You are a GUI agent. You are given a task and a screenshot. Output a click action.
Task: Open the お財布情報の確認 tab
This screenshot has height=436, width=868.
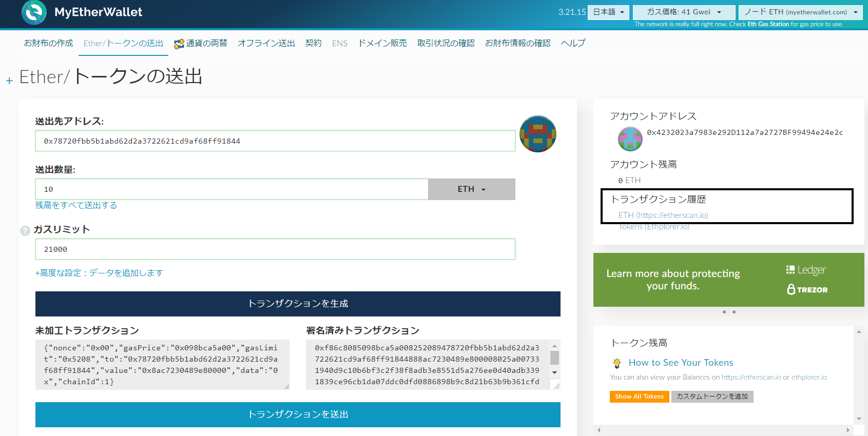click(518, 43)
